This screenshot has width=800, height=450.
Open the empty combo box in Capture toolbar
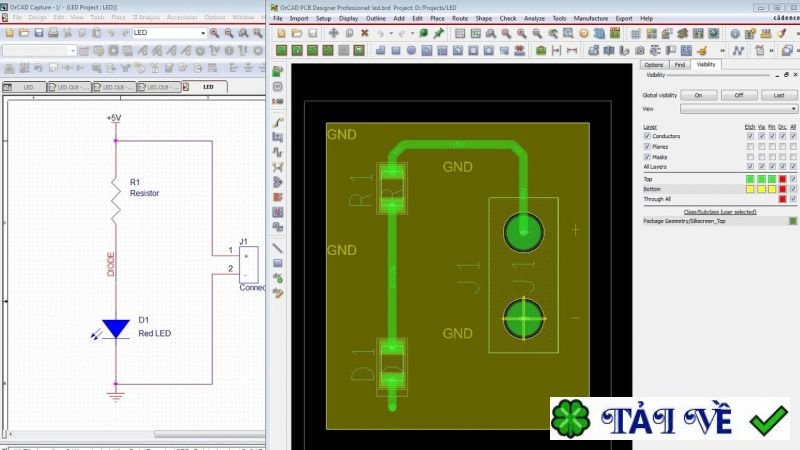click(x=39, y=51)
